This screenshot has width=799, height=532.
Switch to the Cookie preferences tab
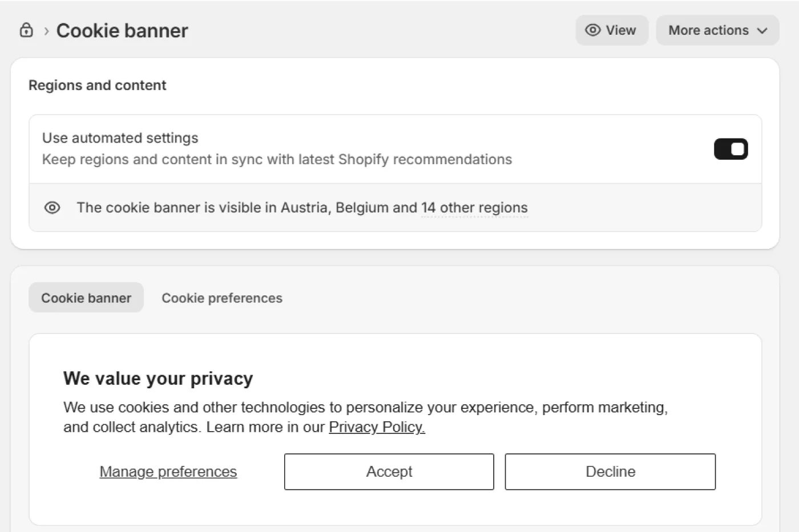coord(222,298)
